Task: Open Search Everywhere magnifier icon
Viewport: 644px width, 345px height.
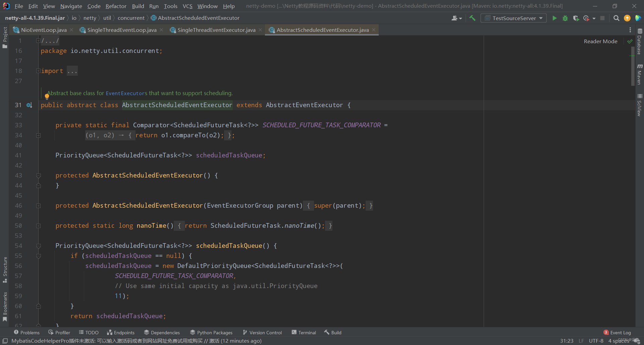Action: [616, 18]
